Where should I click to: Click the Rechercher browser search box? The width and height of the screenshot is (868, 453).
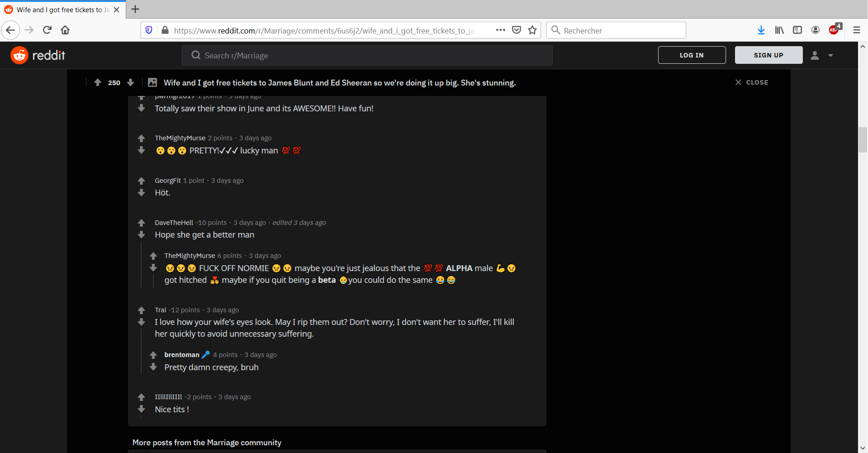616,30
